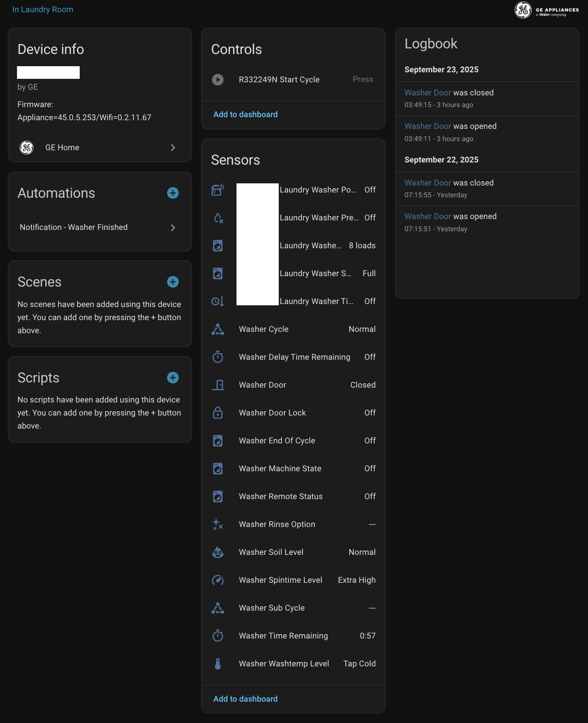Viewport: 588px width, 723px height.
Task: Open Washer Door opened entry at 07:15:51
Action: [428, 216]
